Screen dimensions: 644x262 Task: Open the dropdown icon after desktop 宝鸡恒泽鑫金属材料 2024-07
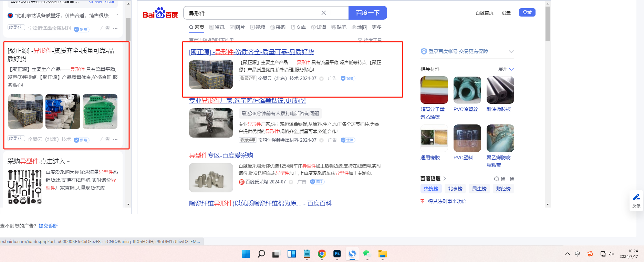[x=321, y=140]
